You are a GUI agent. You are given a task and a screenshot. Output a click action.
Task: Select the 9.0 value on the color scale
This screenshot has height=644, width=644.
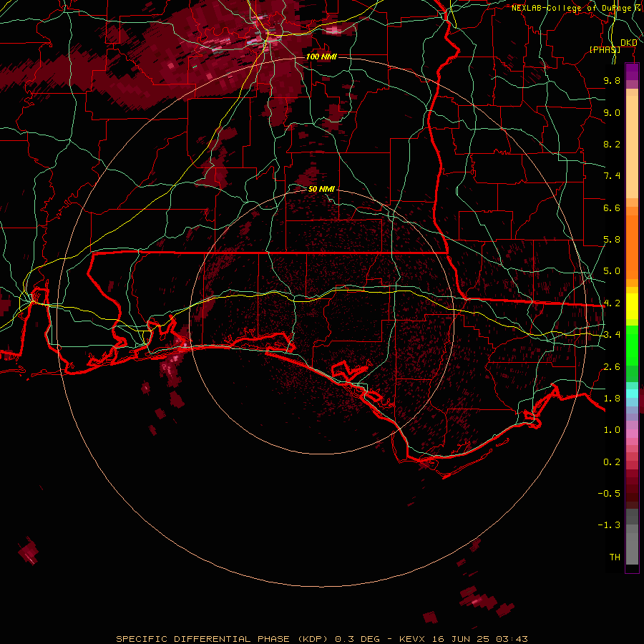pyautogui.click(x=612, y=112)
